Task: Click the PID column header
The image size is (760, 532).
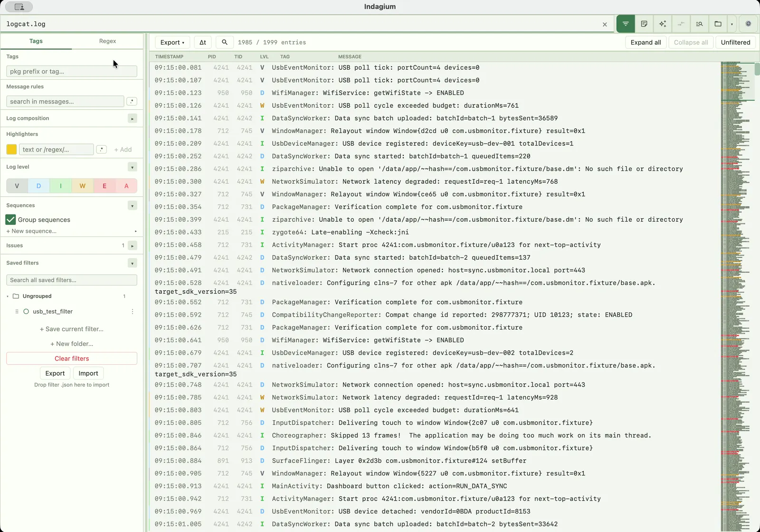Action: [212, 57]
